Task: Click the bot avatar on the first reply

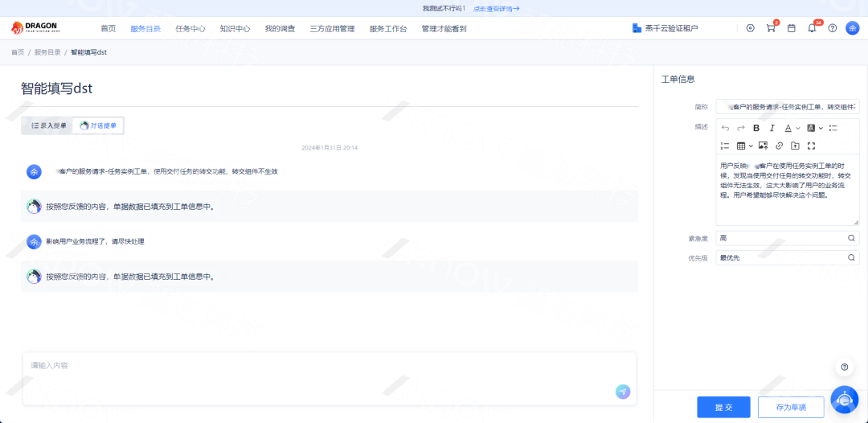Action: 35,207
